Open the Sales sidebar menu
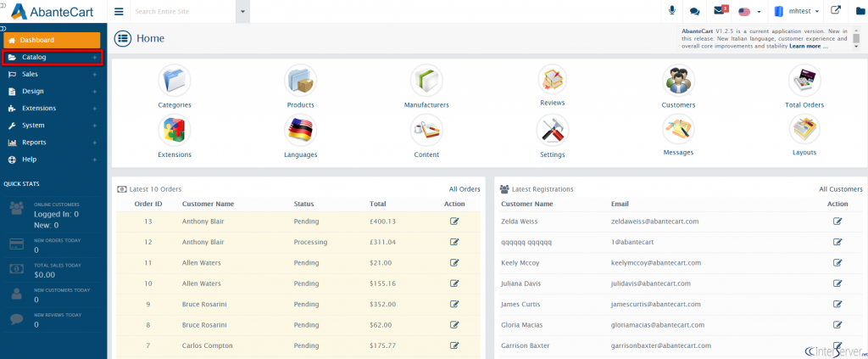868x359 pixels. click(52, 74)
